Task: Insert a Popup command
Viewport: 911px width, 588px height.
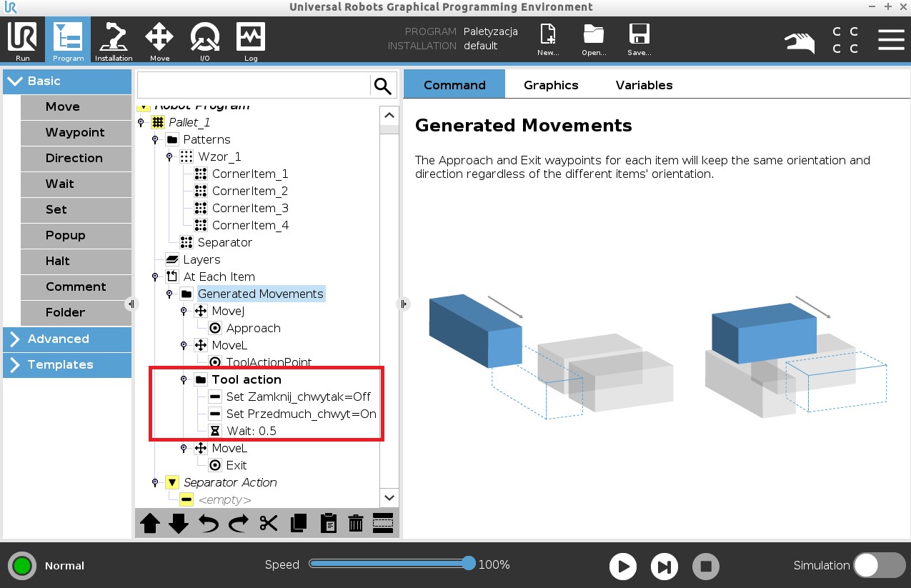Action: pos(76,235)
